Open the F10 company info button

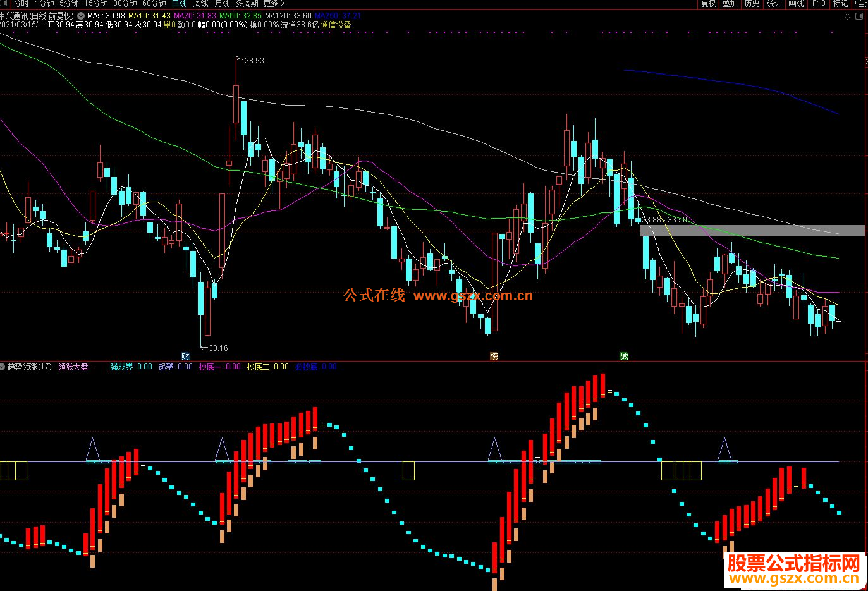click(x=819, y=3)
